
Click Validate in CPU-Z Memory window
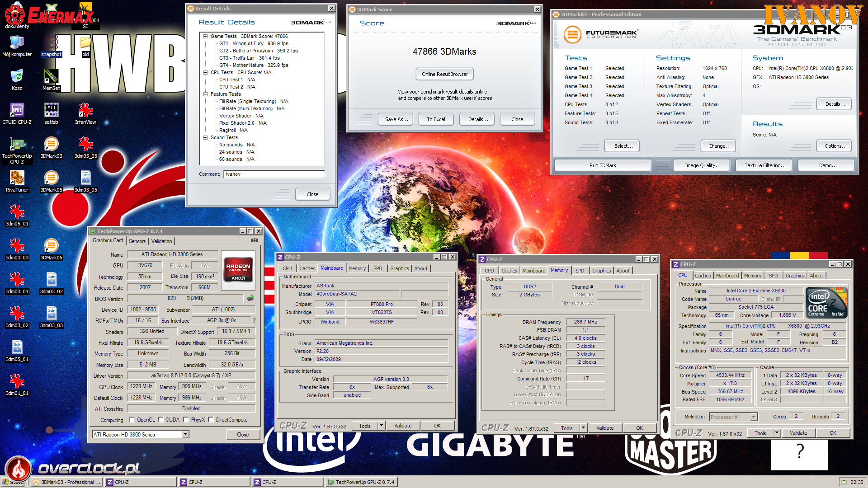pyautogui.click(x=605, y=428)
